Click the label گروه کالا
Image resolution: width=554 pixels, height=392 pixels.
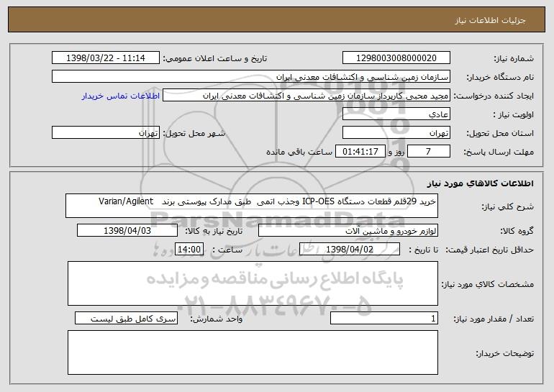tap(517, 232)
